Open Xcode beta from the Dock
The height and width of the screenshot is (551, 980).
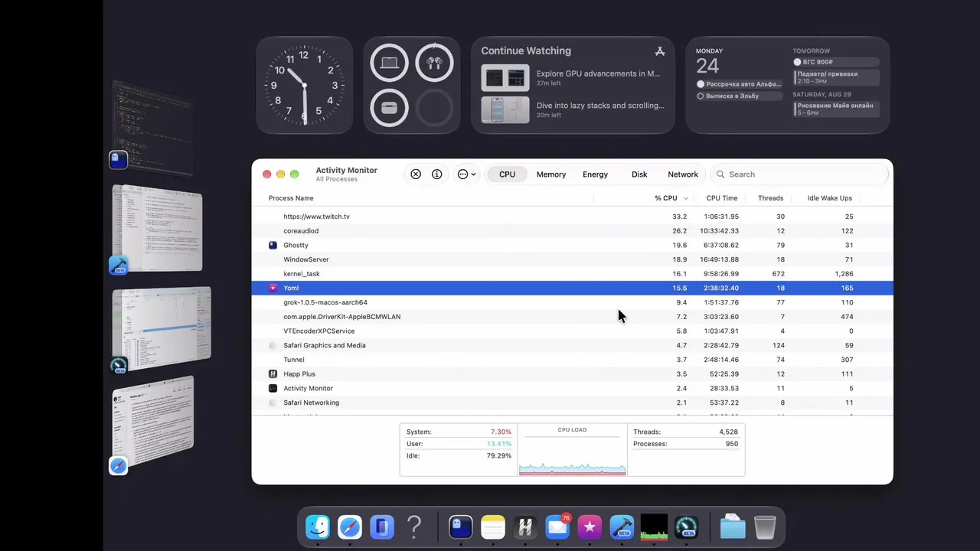coord(622,527)
